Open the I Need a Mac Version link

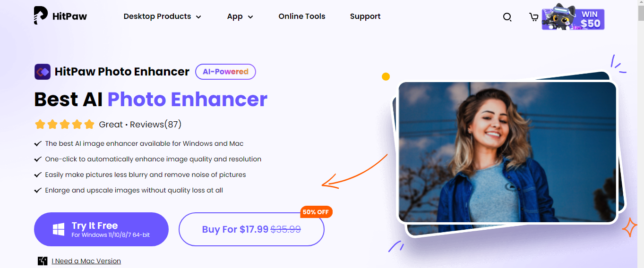86,261
